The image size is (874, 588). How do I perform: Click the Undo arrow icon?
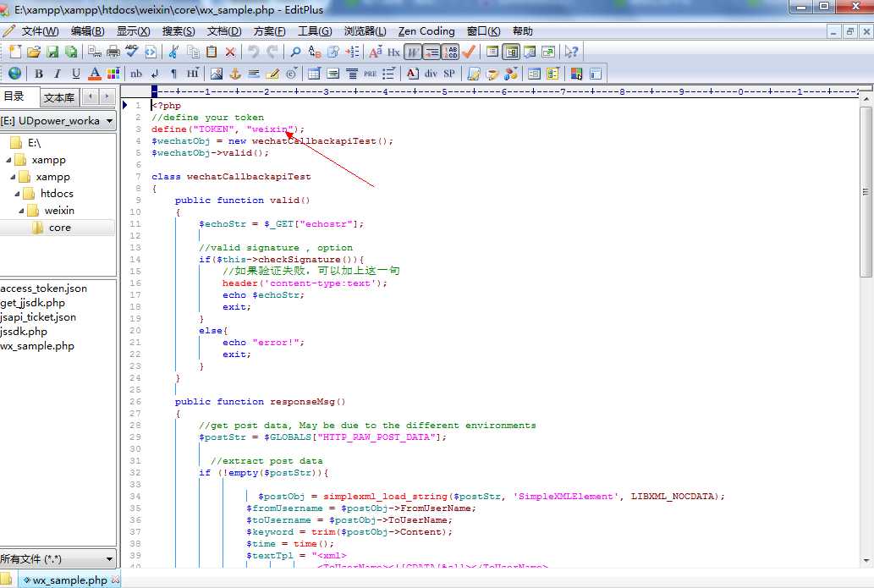pyautogui.click(x=254, y=52)
